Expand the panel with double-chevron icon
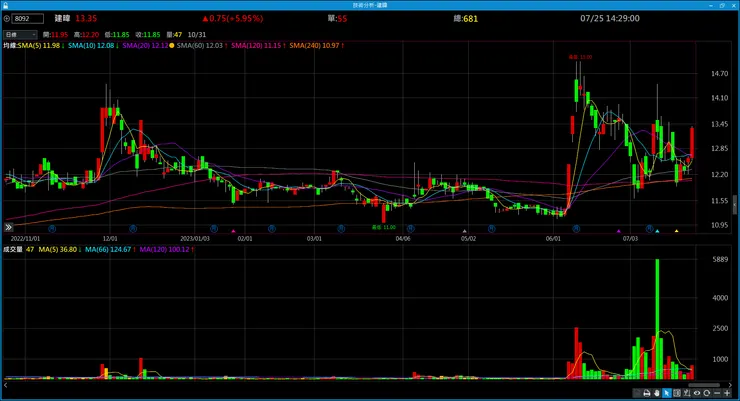Viewport: 740px width, 401px height. click(x=8, y=227)
